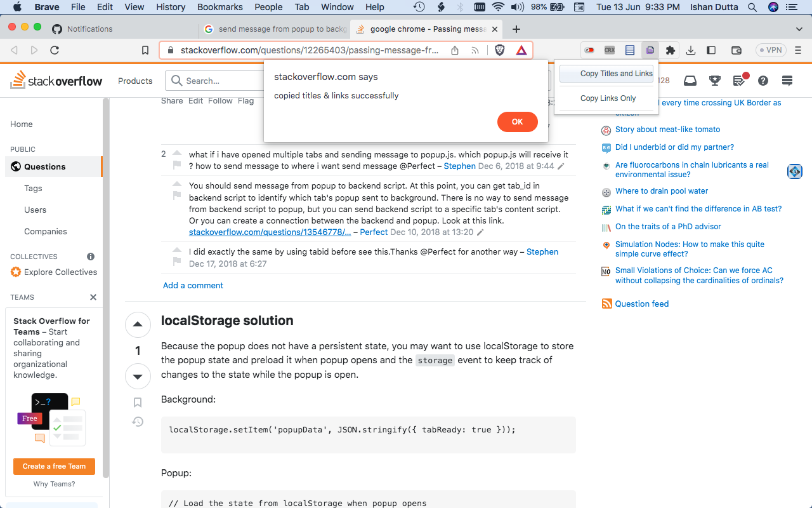This screenshot has width=812, height=508.
Task: Close the Teams sidebar section
Action: coord(93,297)
